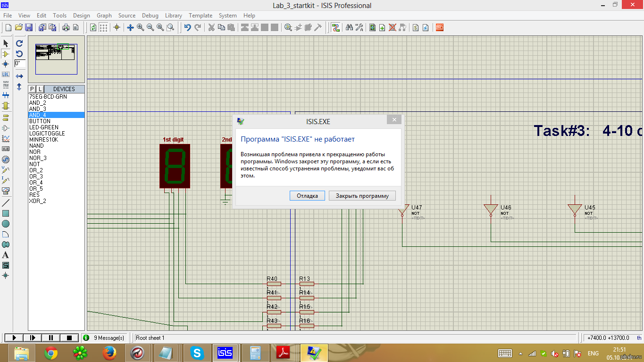Click the Отладка button in dialog
Viewport: 644px width, 362px height.
click(x=307, y=196)
